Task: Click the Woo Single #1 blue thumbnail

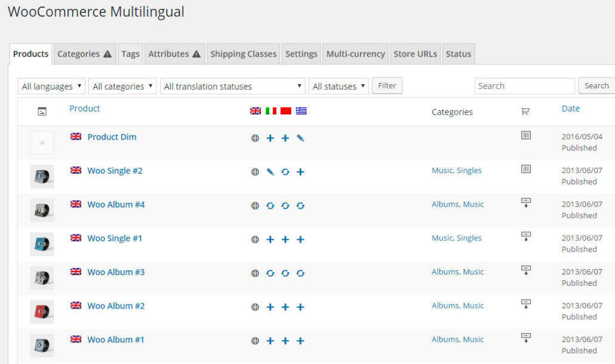Action: click(x=42, y=244)
